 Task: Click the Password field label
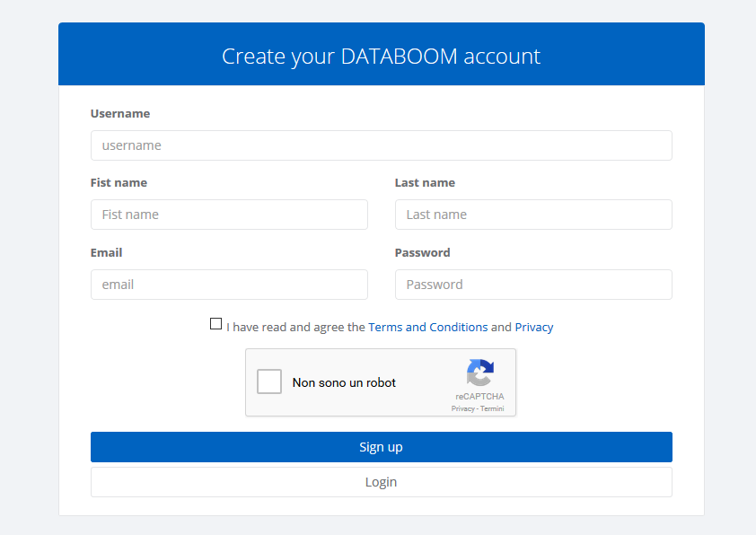[x=422, y=252]
